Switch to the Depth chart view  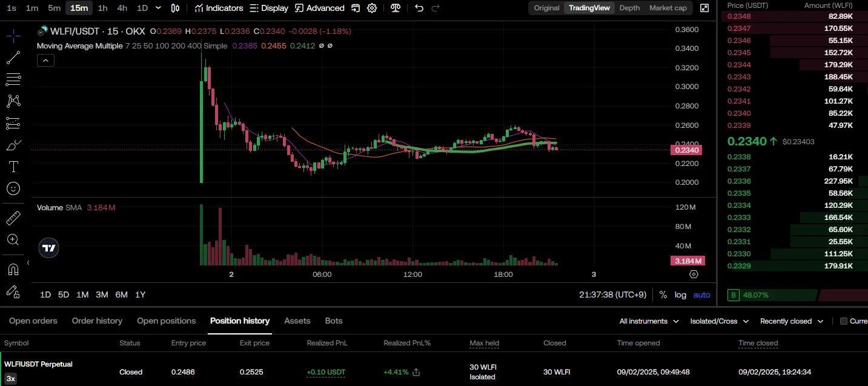point(629,8)
